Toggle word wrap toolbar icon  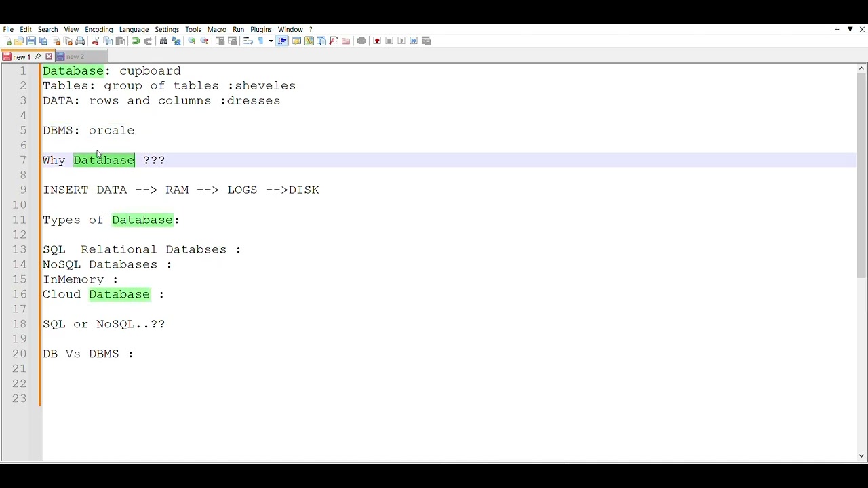pos(248,41)
